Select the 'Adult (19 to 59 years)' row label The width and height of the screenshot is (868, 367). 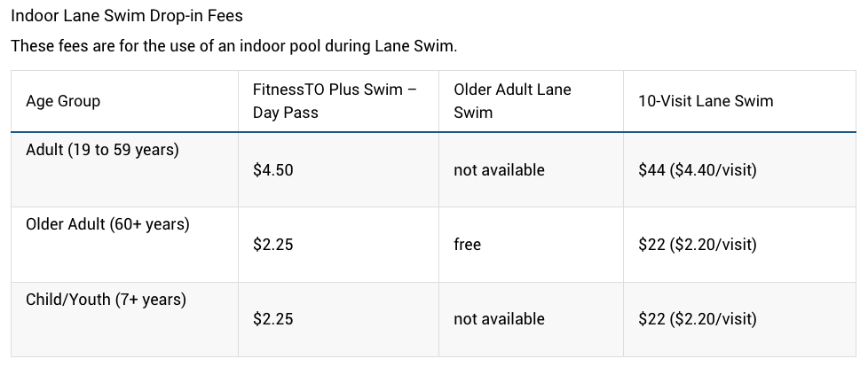(x=102, y=150)
